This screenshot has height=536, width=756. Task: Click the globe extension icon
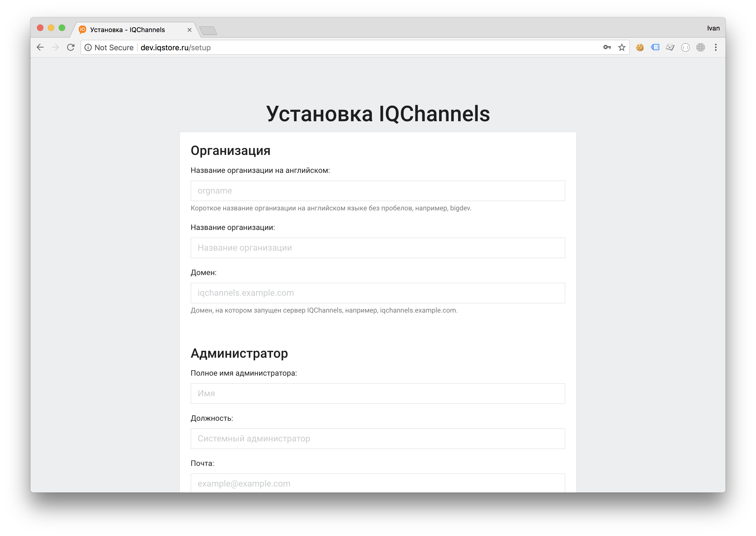pos(700,48)
